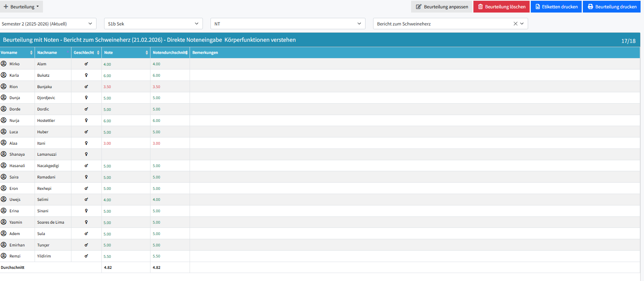Expand the Bericht zum Schweineherz dropdown arrow
Image resolution: width=644 pixels, height=281 pixels.
[522, 24]
